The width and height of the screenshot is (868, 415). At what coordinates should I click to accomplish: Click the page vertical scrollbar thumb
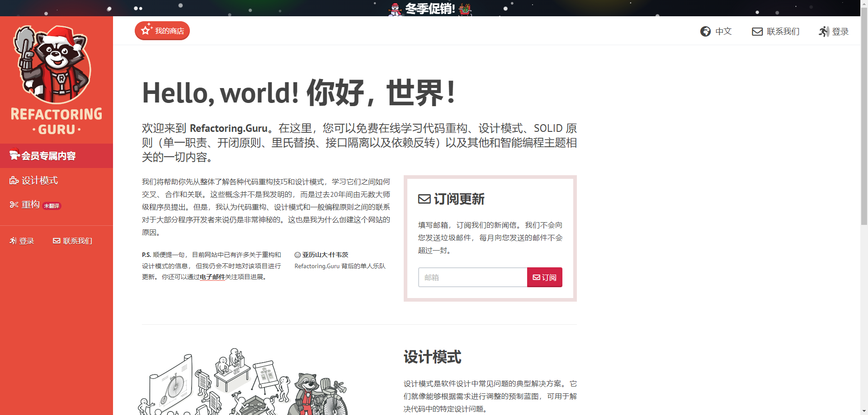click(864, 117)
